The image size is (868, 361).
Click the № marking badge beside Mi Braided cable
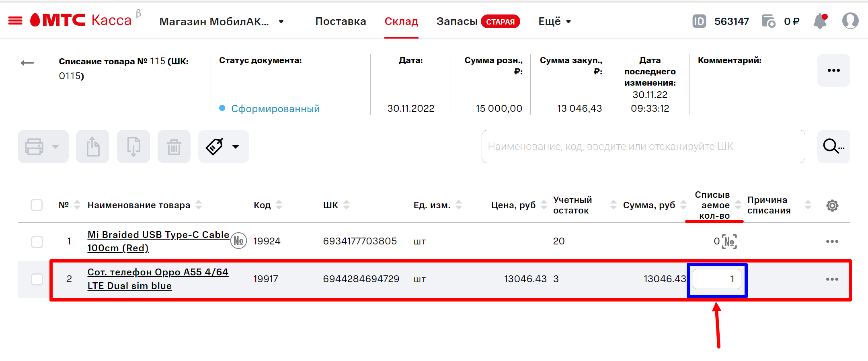tap(239, 241)
